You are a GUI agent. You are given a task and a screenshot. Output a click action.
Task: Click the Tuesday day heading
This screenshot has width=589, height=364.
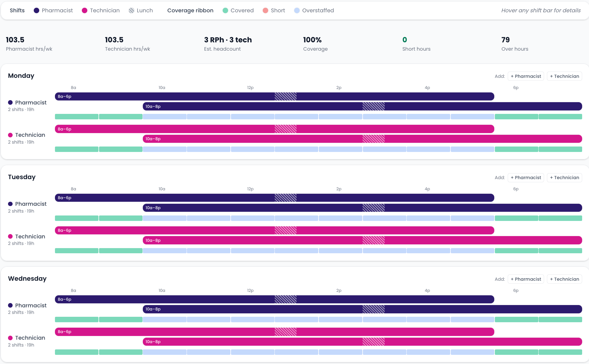click(22, 177)
